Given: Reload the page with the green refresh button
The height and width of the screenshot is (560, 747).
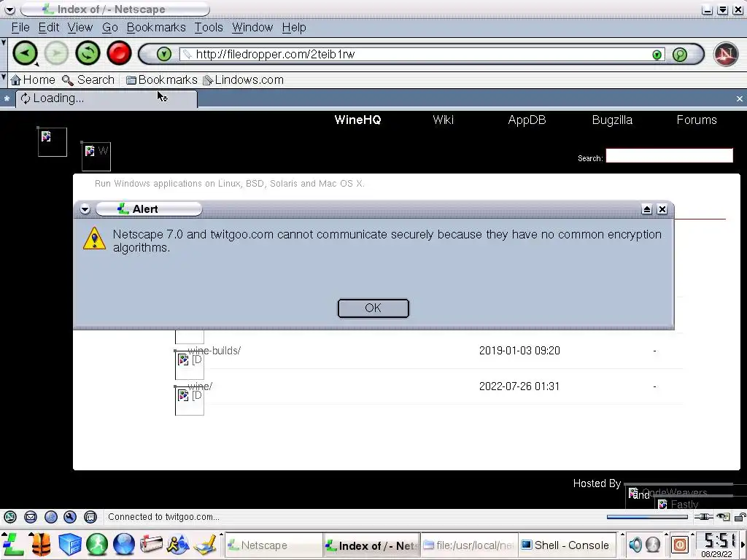Looking at the screenshot, I should [x=88, y=53].
